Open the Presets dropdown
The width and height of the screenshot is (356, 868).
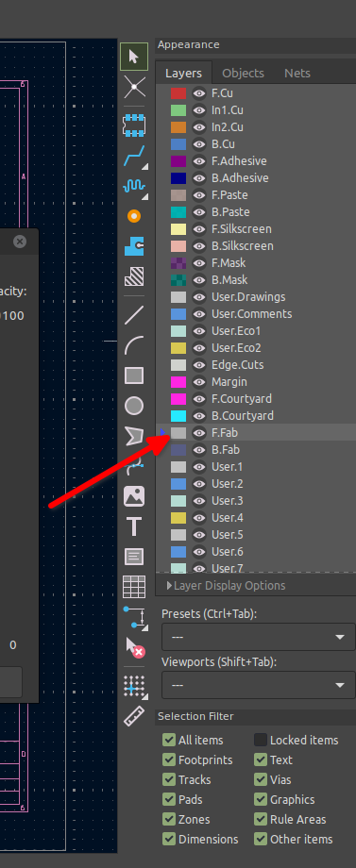click(x=259, y=637)
